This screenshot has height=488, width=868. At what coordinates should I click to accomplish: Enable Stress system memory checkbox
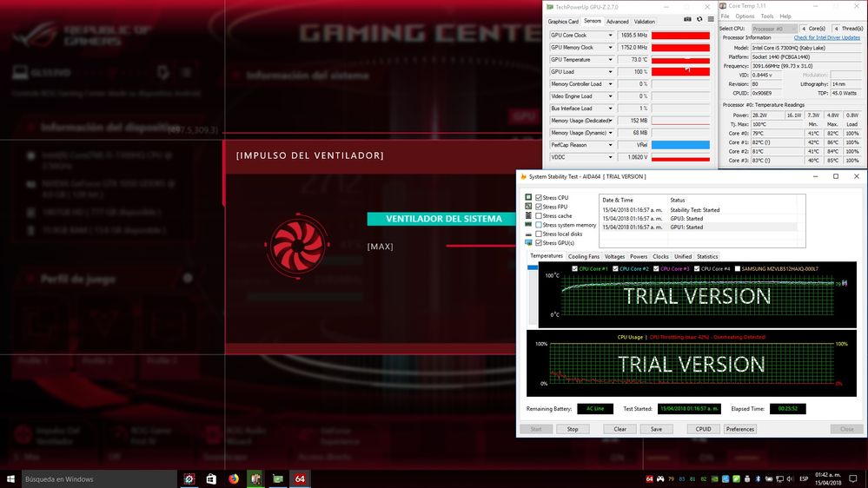(x=539, y=225)
